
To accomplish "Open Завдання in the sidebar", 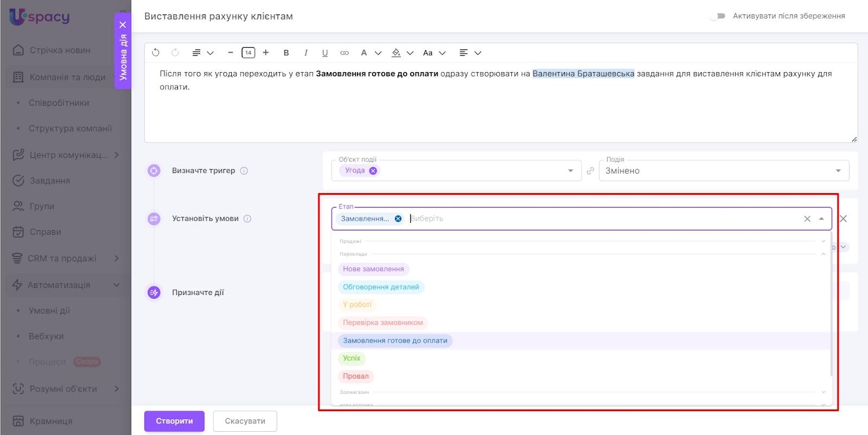I will pyautogui.click(x=49, y=181).
